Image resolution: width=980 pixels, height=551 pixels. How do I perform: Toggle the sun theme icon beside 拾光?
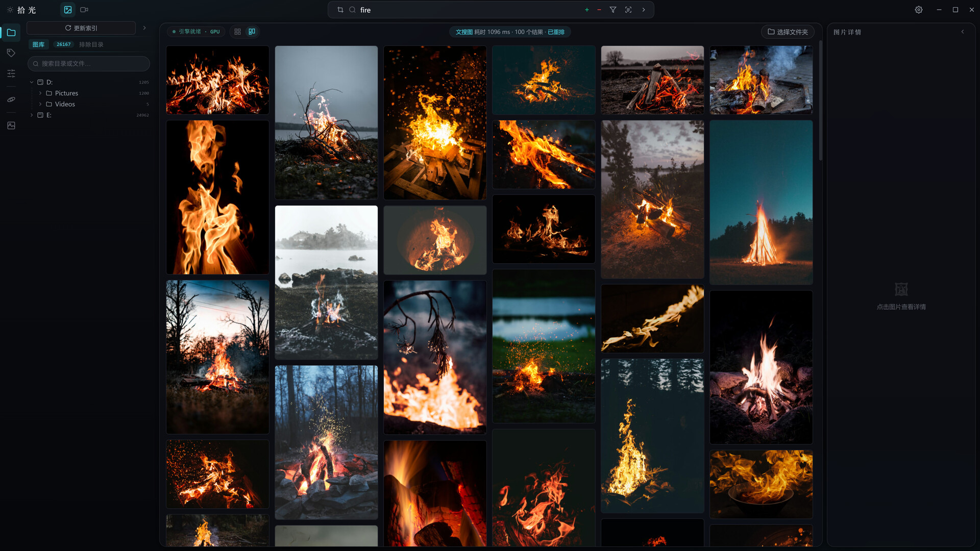10,10
